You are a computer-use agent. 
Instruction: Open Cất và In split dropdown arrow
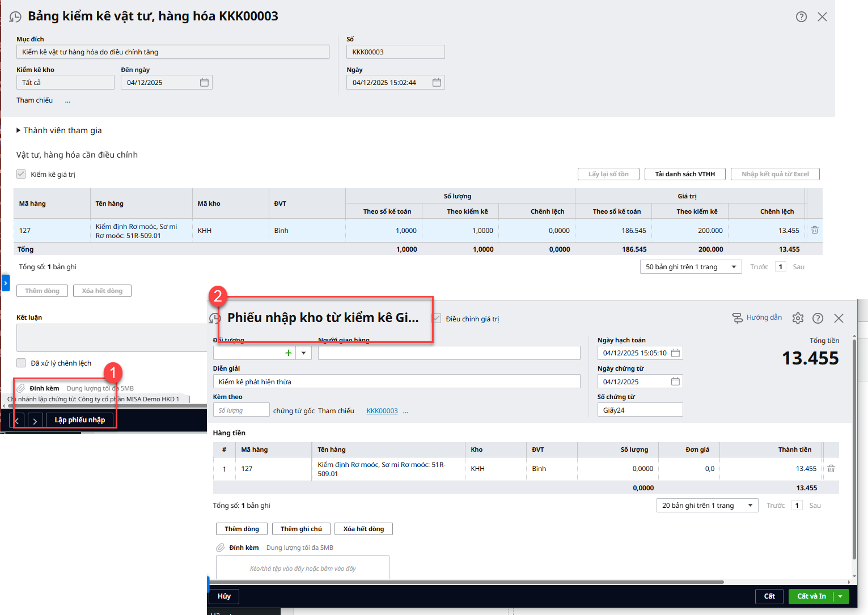[840, 596]
